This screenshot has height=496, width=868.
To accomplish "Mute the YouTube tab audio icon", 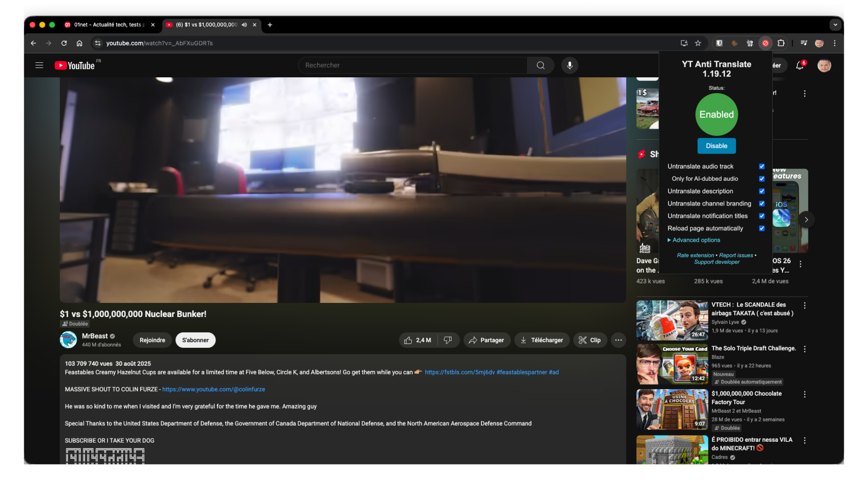I will (244, 25).
